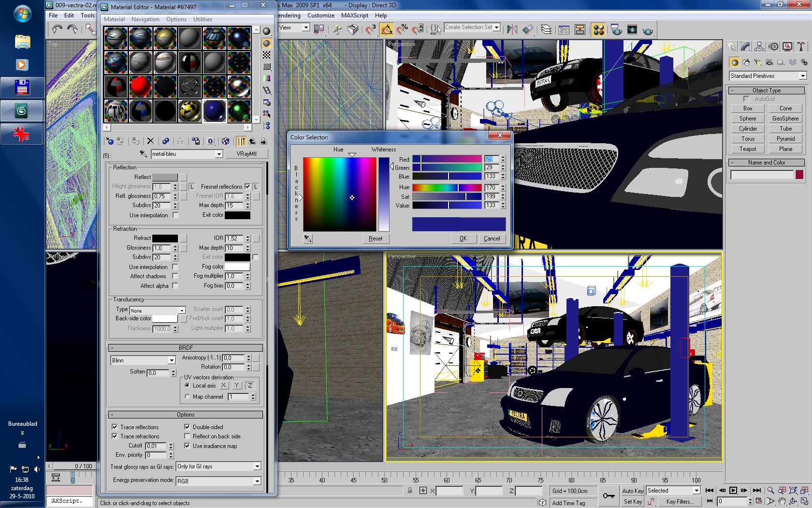The image size is (812, 508).
Task: Open the Material Editor toolbar icon
Action: (598, 30)
